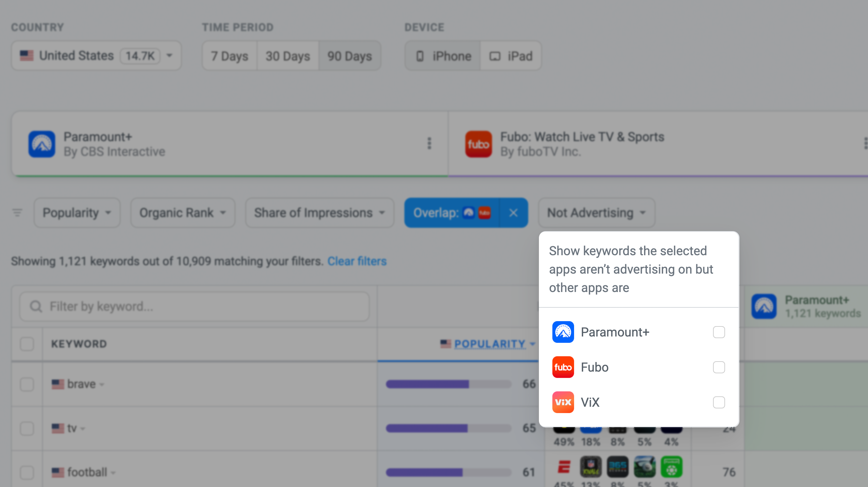The width and height of the screenshot is (868, 487).
Task: Click the Filter by keyword search field
Action: pyautogui.click(x=194, y=306)
